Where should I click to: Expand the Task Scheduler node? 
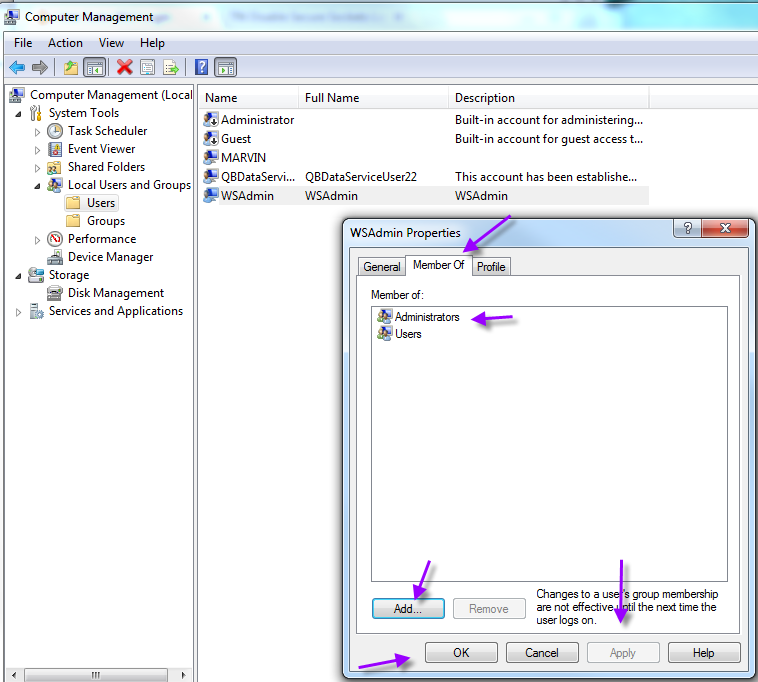tap(37, 132)
